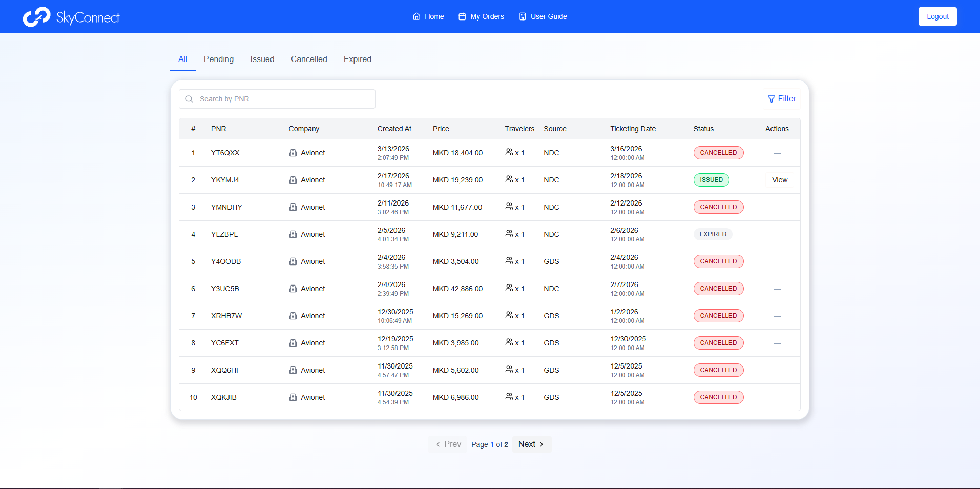The image size is (980, 489).
Task: Click the Home house icon
Action: coord(416,16)
